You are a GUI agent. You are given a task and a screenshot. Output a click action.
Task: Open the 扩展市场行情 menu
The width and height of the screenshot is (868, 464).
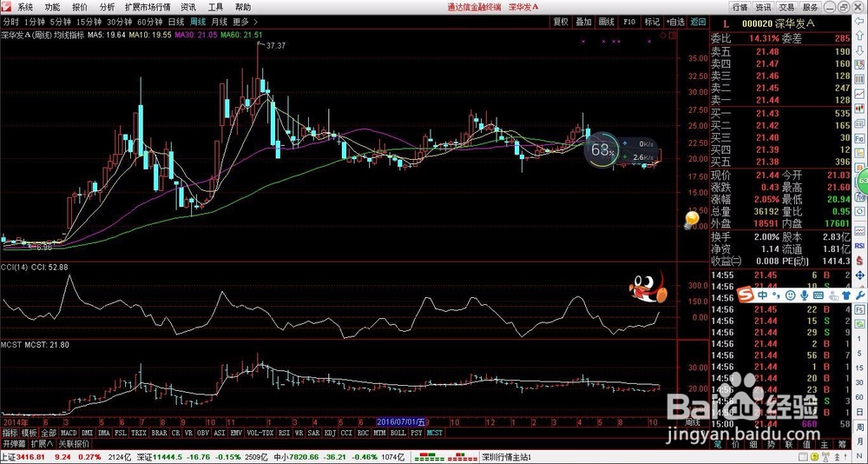pos(148,7)
